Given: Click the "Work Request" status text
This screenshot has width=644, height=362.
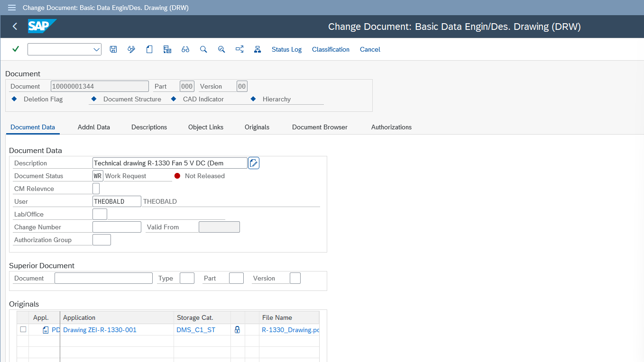Looking at the screenshot, I should click(125, 176).
